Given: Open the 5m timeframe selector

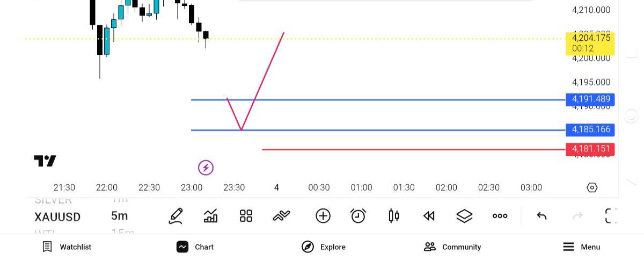Looking at the screenshot, I should click(x=119, y=216).
